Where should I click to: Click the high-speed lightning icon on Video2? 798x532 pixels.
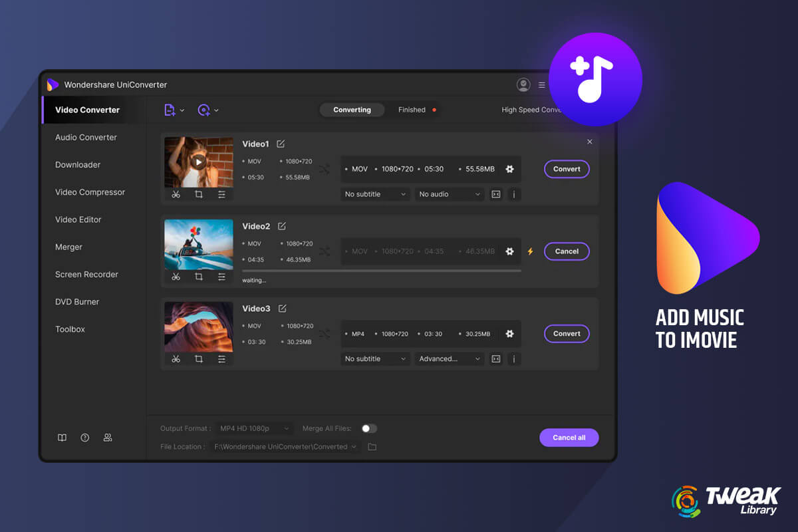click(x=531, y=251)
